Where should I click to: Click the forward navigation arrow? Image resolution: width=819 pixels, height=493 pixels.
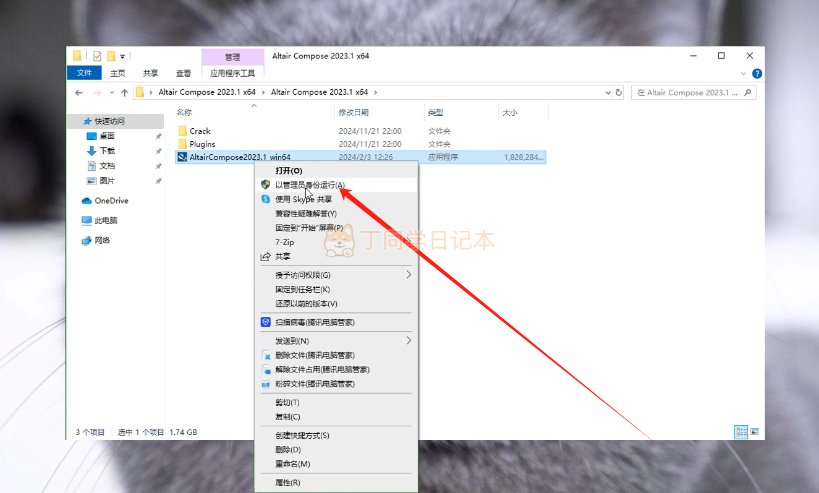(x=97, y=92)
